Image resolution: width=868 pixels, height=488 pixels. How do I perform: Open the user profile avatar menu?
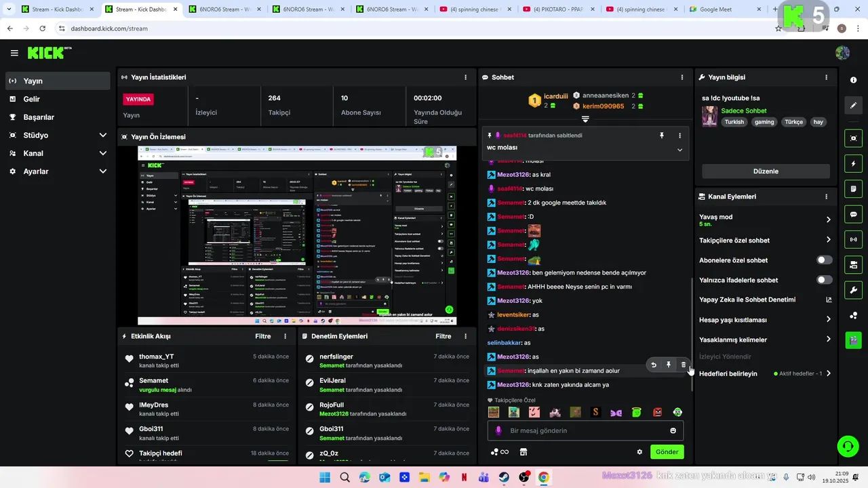coord(843,53)
